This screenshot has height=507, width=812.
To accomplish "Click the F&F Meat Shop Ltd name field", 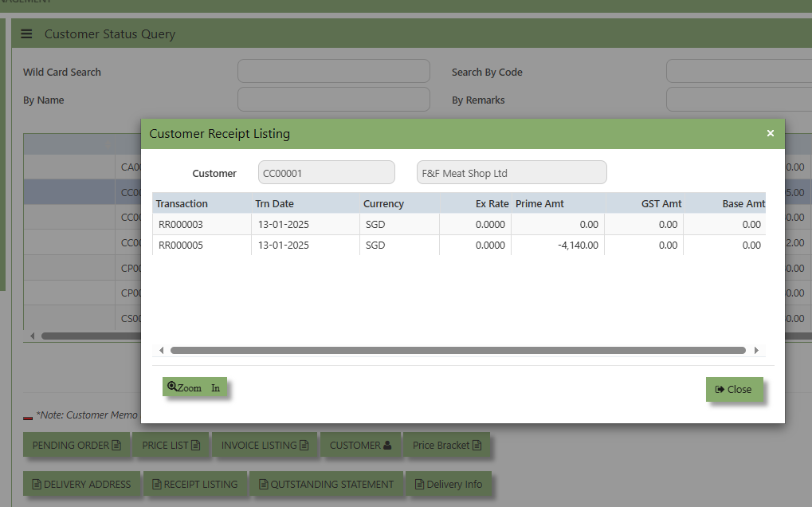I will coord(512,172).
